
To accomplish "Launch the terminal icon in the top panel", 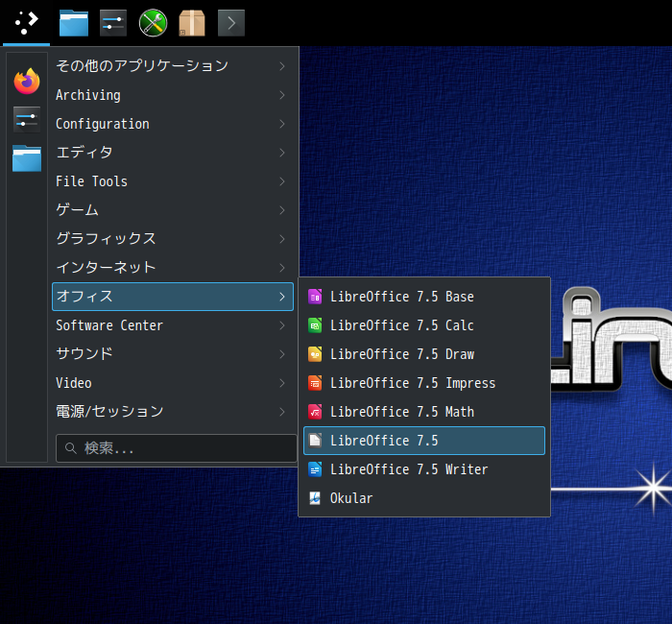I will click(x=231, y=23).
